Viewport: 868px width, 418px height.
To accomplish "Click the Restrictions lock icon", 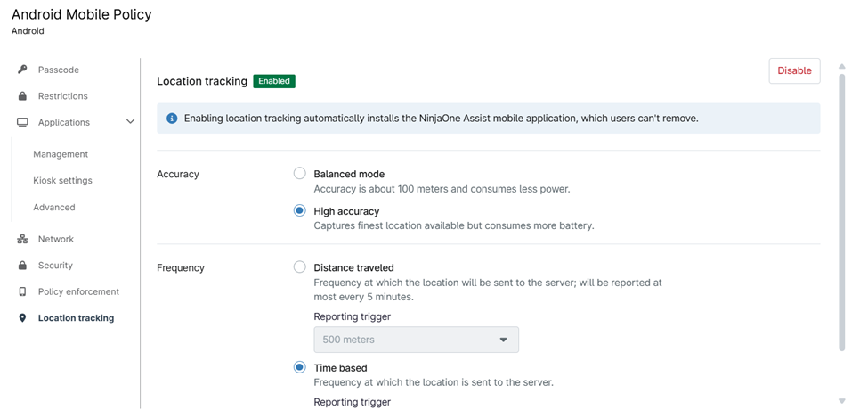I will pyautogui.click(x=22, y=96).
